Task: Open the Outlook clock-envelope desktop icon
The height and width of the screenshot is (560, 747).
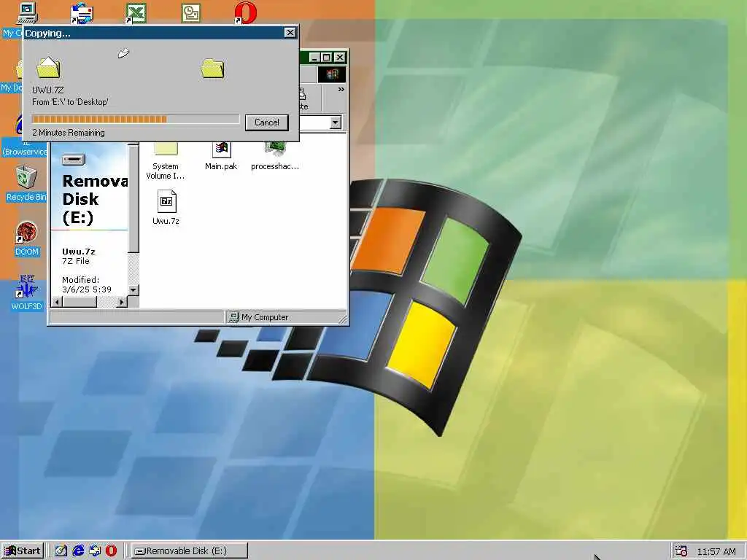Action: coord(191,13)
